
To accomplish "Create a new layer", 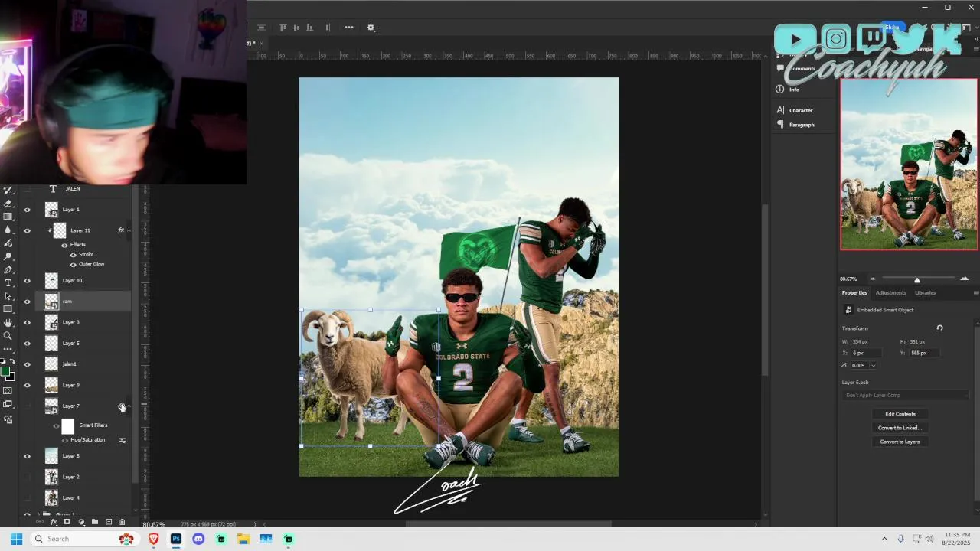I will click(109, 522).
